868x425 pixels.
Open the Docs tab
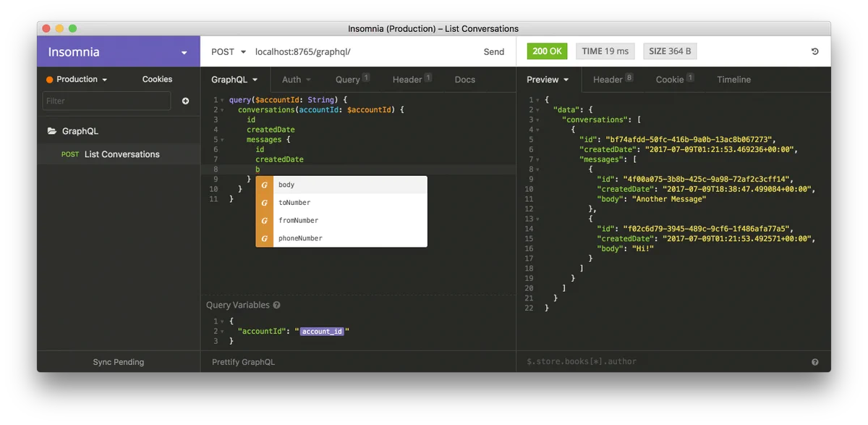coord(465,80)
